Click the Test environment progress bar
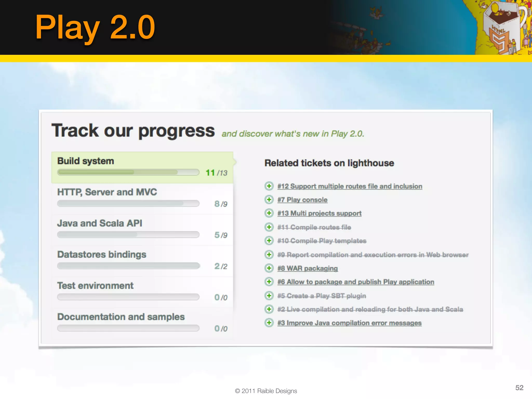532x399 pixels. click(128, 297)
